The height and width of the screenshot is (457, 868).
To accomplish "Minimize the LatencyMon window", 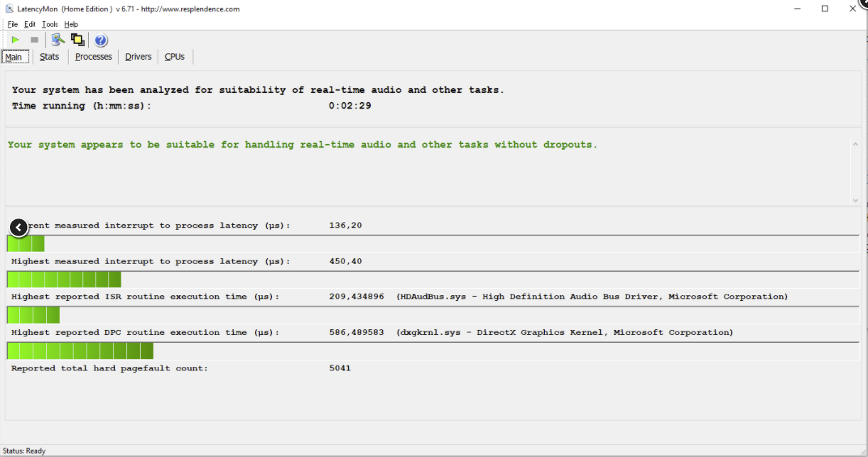I will click(797, 9).
